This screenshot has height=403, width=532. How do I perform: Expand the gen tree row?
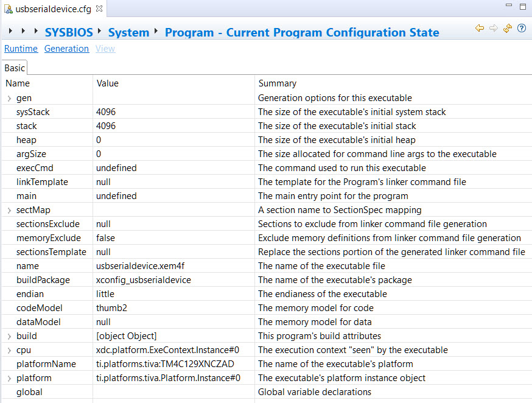pos(9,98)
